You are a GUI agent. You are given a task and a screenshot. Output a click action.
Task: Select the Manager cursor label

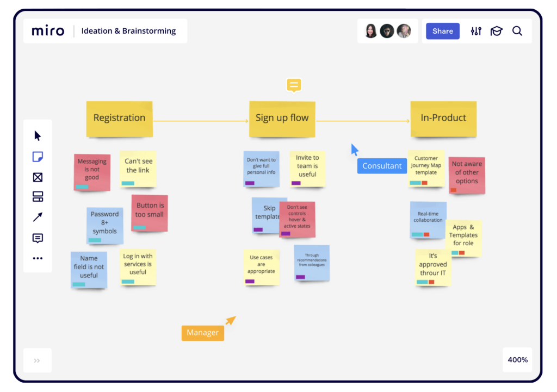(x=203, y=333)
